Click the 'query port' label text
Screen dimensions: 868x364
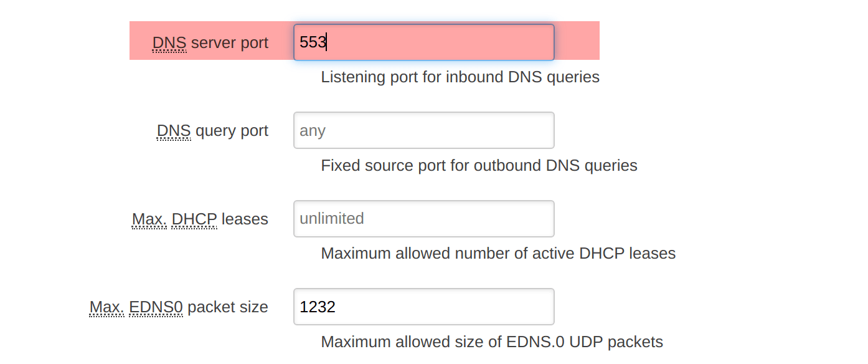[x=232, y=130]
